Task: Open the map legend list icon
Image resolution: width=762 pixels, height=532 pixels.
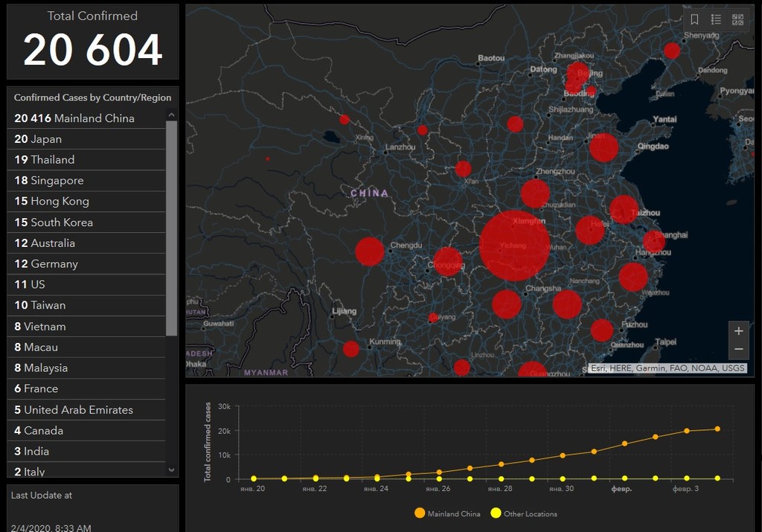Action: coord(716,19)
